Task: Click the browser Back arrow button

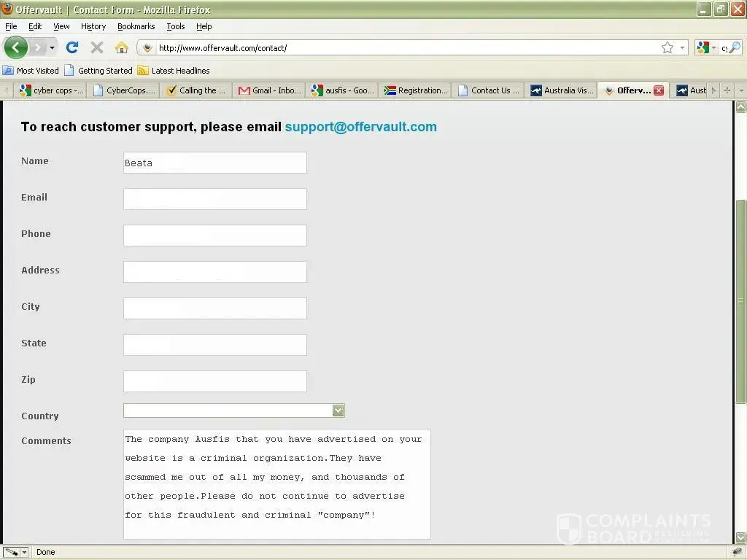Action: 15,48
